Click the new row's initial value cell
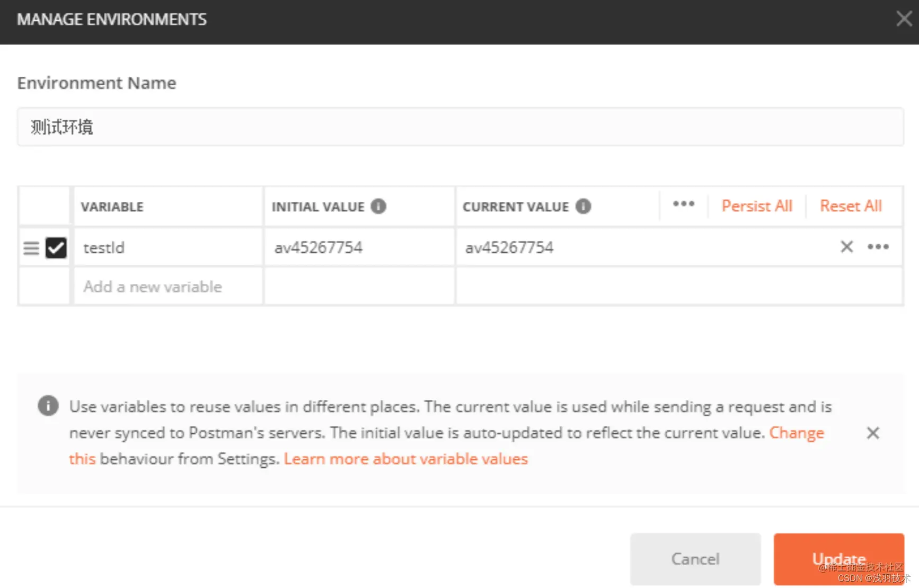919x588 pixels. pos(359,287)
